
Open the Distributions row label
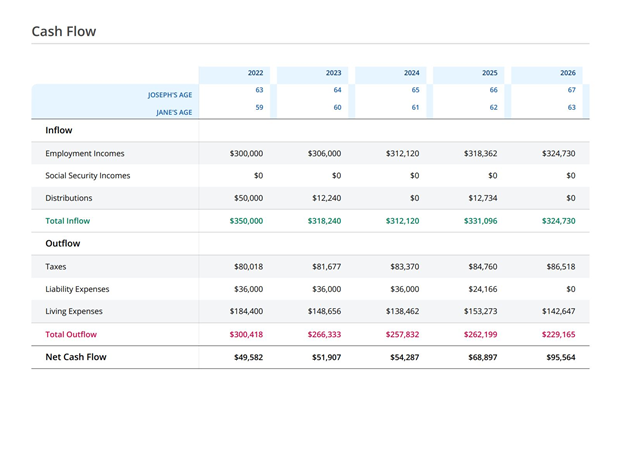point(68,198)
